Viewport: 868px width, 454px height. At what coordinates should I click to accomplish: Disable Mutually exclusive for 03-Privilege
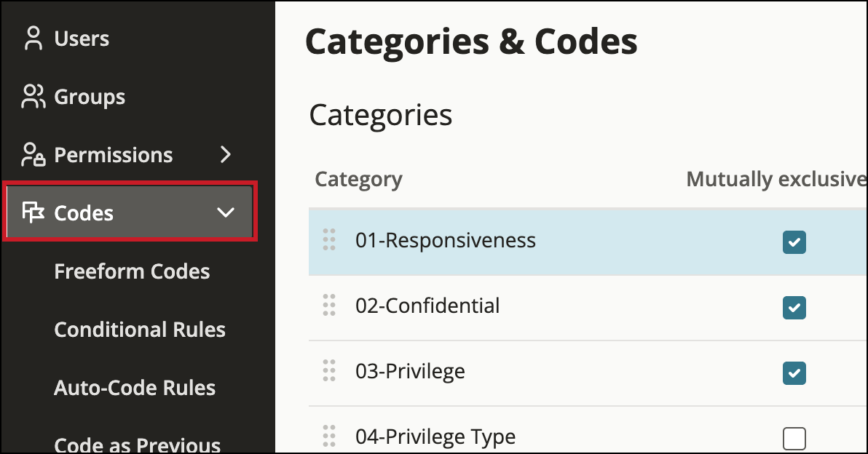[794, 373]
